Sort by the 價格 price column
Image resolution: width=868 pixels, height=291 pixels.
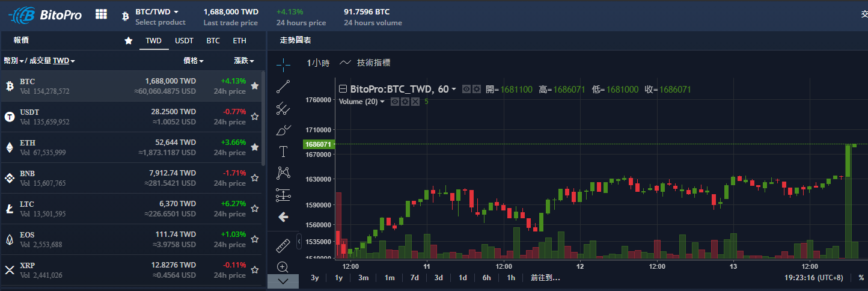coord(193,61)
